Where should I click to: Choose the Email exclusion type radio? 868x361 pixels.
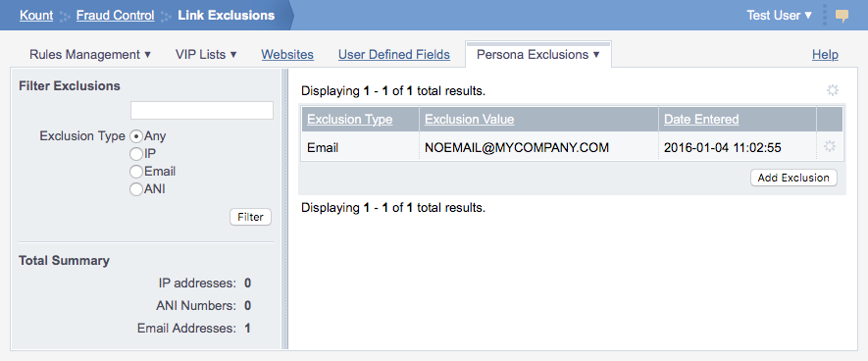(136, 172)
